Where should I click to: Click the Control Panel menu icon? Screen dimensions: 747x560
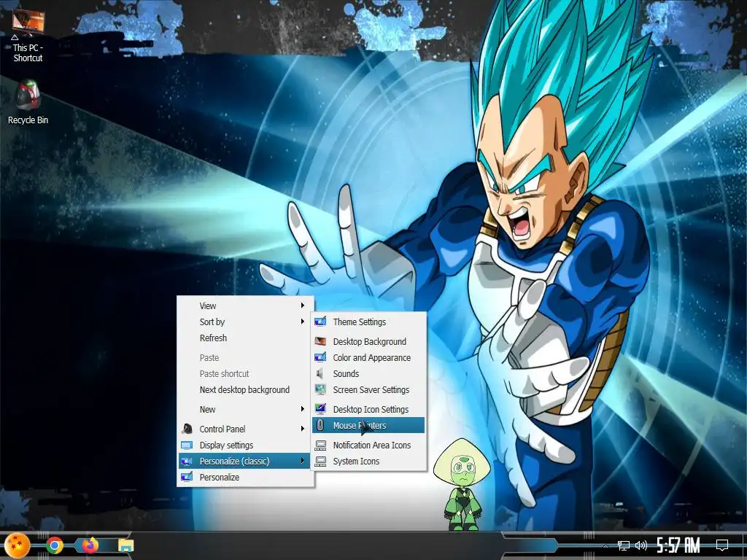187,429
